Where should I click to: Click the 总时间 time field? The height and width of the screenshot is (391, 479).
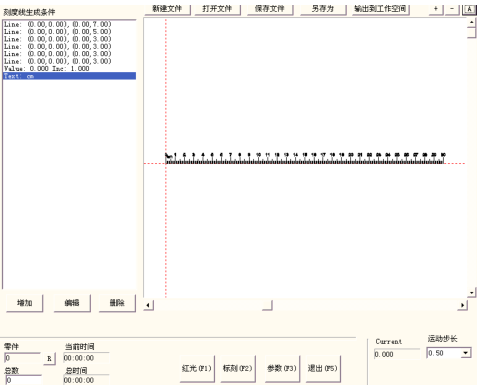pyautogui.click(x=86, y=380)
